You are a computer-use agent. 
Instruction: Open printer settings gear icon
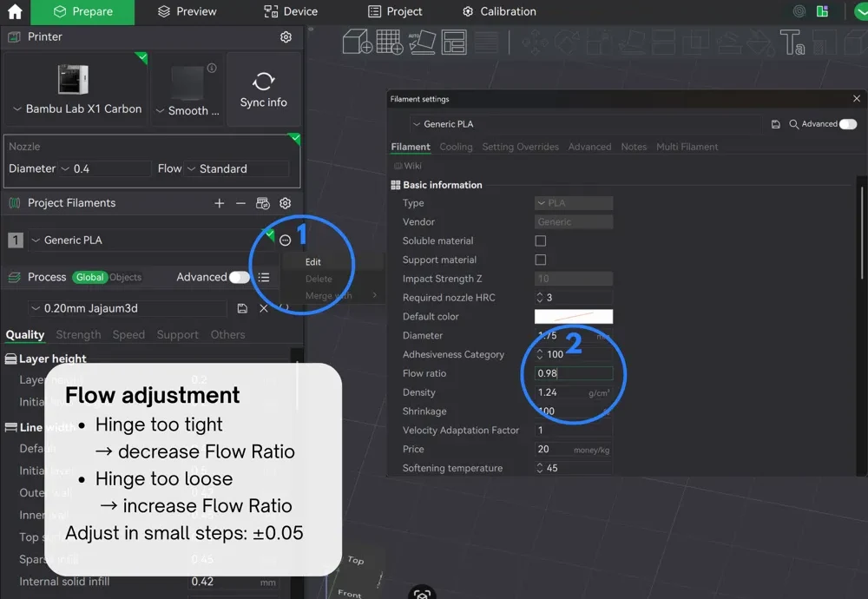click(x=286, y=37)
